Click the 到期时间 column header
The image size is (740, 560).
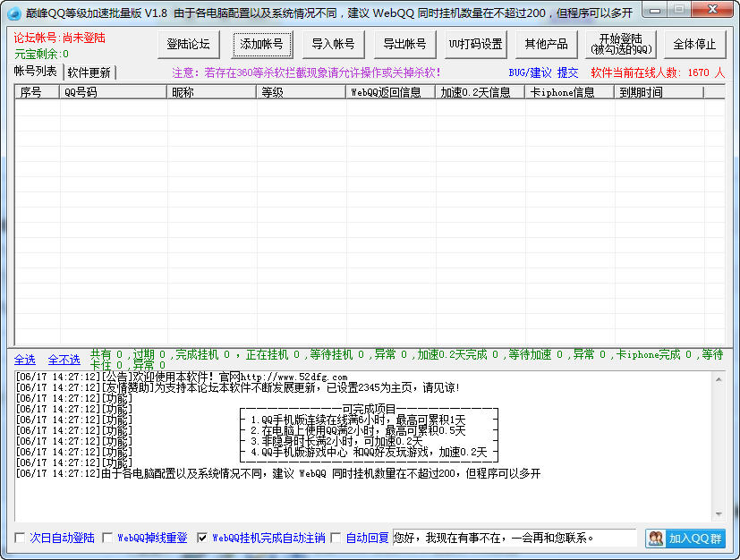pyautogui.click(x=659, y=92)
